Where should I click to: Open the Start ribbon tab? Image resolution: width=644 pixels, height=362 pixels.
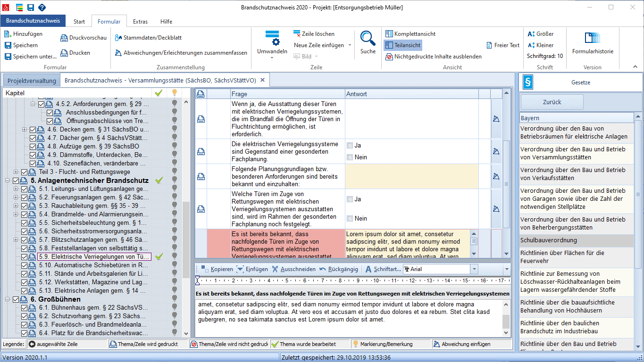point(79,21)
